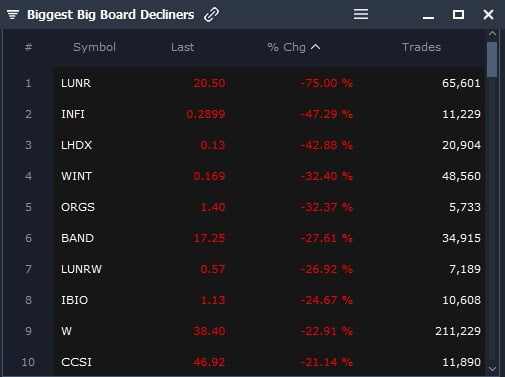The image size is (505, 377).
Task: Click the CCSI symbol
Action: tap(76, 362)
